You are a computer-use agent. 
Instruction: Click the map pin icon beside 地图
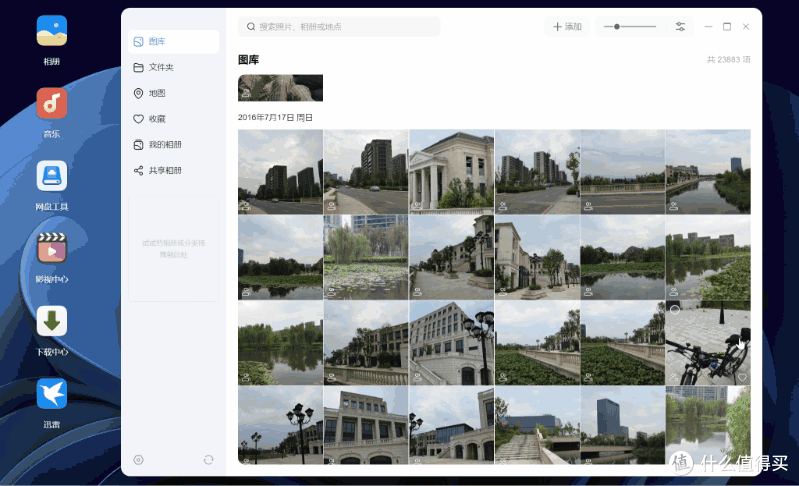[x=138, y=93]
